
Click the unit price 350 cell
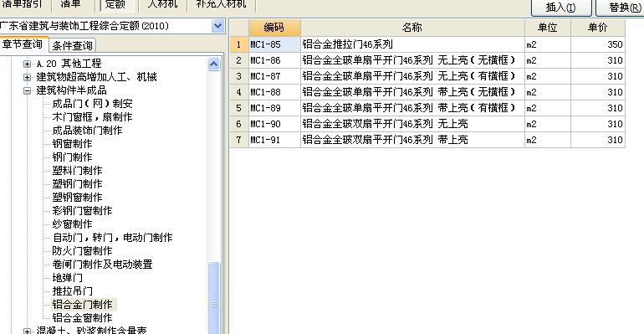[x=598, y=44]
